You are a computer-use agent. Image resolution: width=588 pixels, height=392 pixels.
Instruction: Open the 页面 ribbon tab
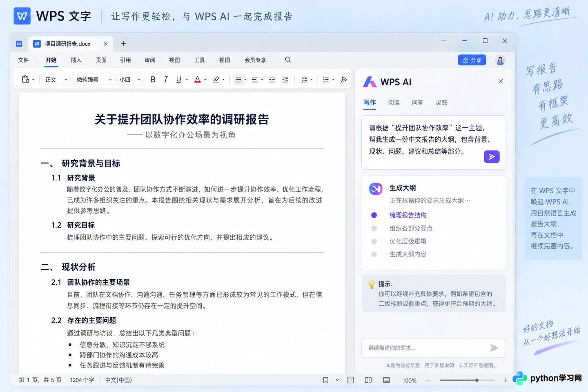101,60
